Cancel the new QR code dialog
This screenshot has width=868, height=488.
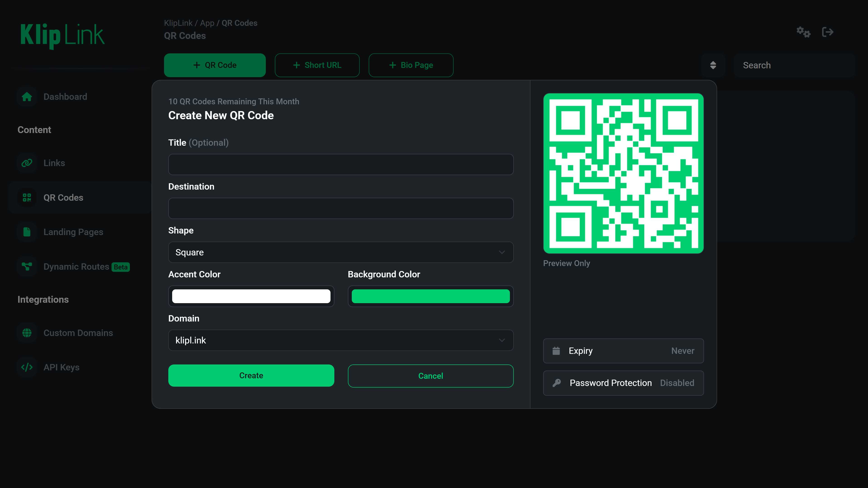(x=430, y=376)
